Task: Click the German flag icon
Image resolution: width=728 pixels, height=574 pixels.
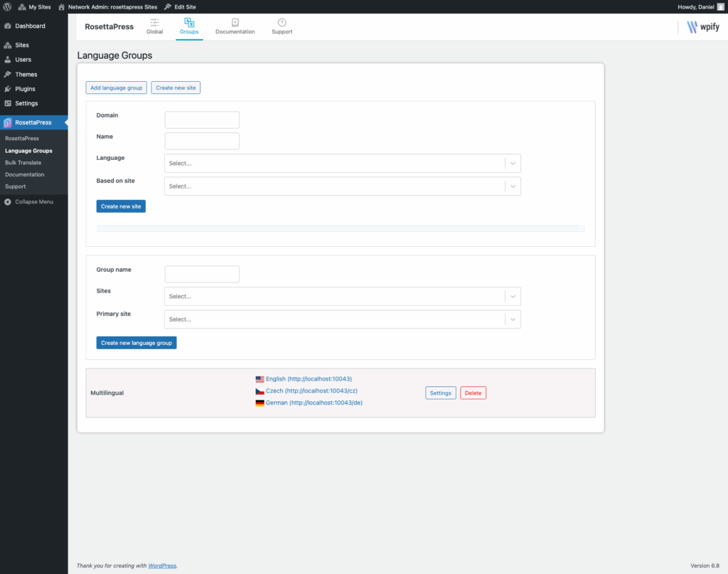Action: tap(259, 403)
